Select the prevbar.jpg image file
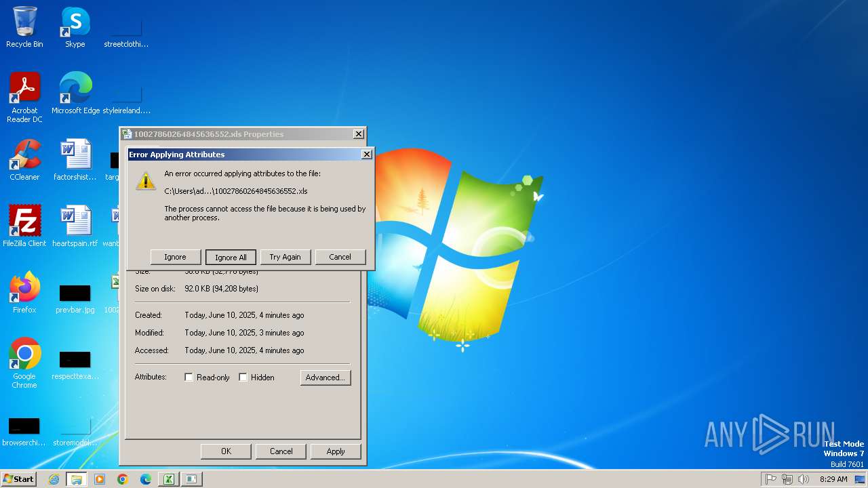Image resolution: width=868 pixels, height=488 pixels. pos(75,298)
